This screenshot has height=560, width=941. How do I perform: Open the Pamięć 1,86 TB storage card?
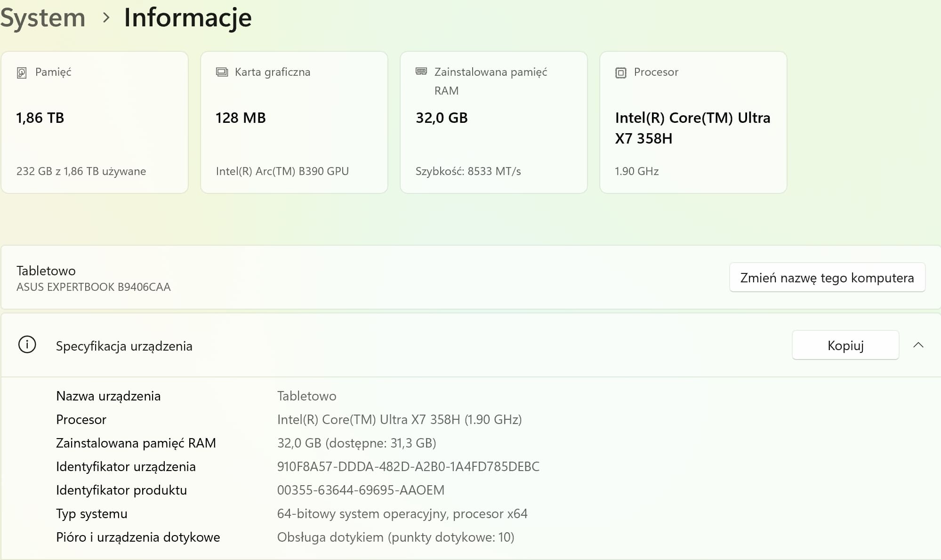[95, 122]
